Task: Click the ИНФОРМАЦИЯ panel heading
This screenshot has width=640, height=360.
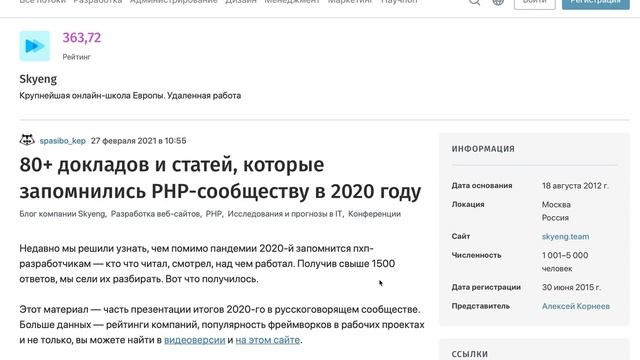Action: tap(483, 149)
